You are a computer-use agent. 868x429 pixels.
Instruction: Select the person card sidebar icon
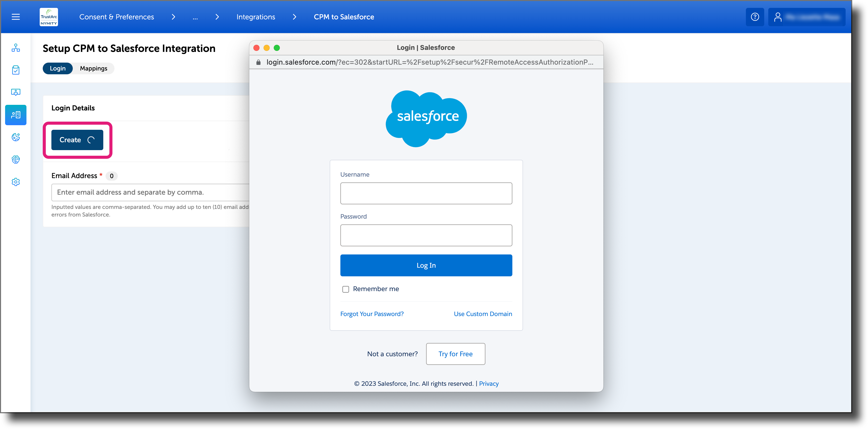point(16,92)
